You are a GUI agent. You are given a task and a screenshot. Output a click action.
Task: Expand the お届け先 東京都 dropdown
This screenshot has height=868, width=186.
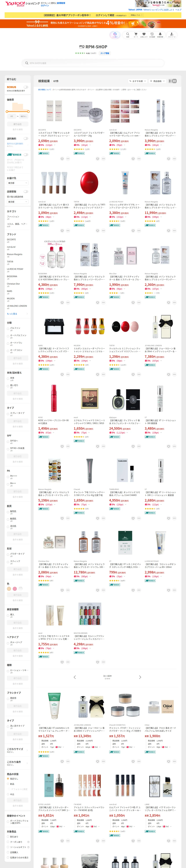[18, 183]
